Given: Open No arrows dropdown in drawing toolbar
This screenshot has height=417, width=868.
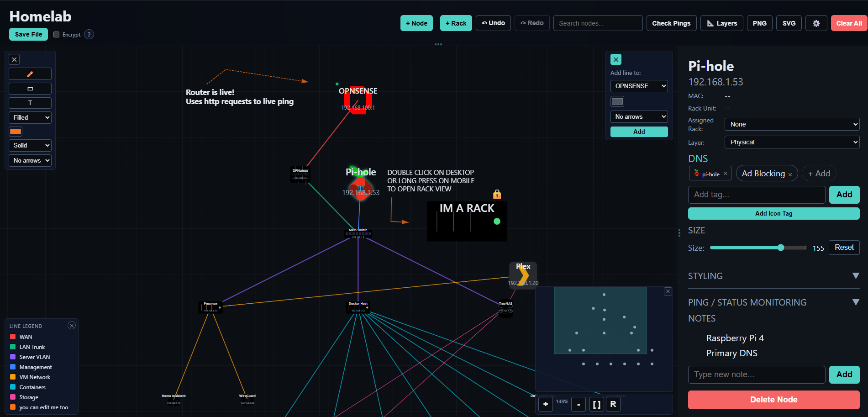Looking at the screenshot, I should tap(30, 160).
